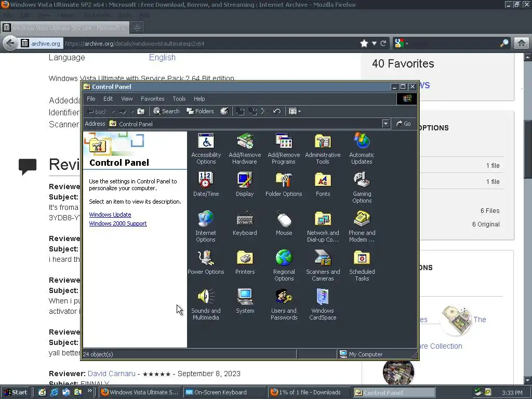Click the History toolbar icon
The width and height of the screenshot is (532, 399).
pyautogui.click(x=224, y=111)
